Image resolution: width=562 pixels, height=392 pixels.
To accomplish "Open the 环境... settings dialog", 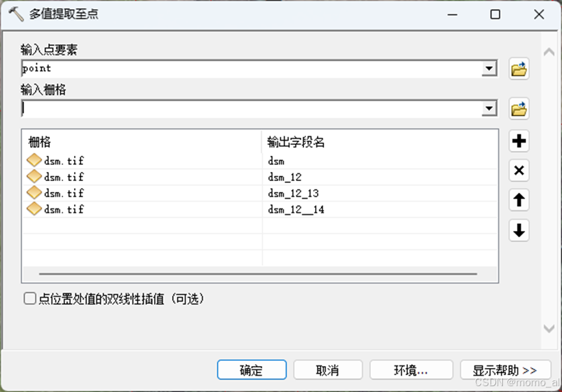I will (411, 369).
